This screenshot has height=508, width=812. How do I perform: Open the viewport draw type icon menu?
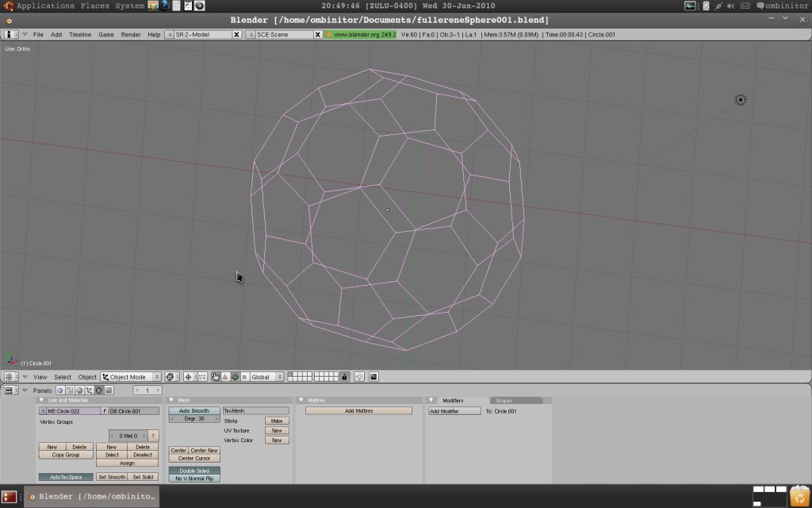(170, 377)
